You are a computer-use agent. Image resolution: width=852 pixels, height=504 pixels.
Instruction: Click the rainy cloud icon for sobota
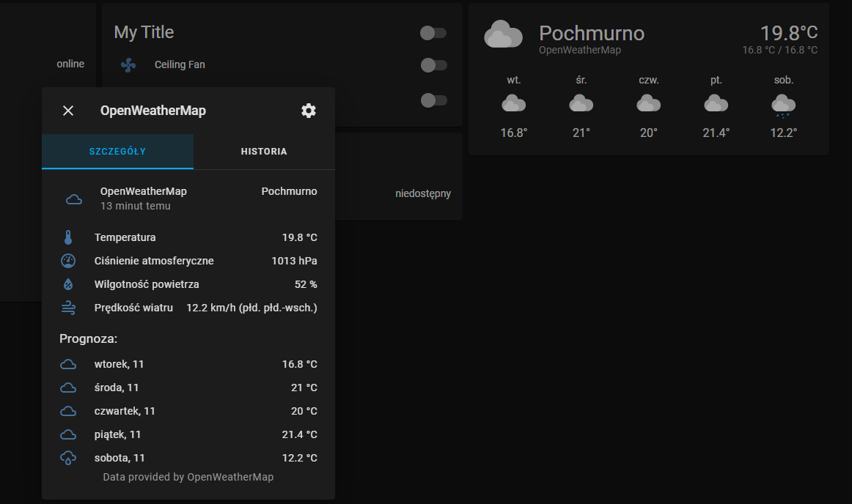(68, 458)
